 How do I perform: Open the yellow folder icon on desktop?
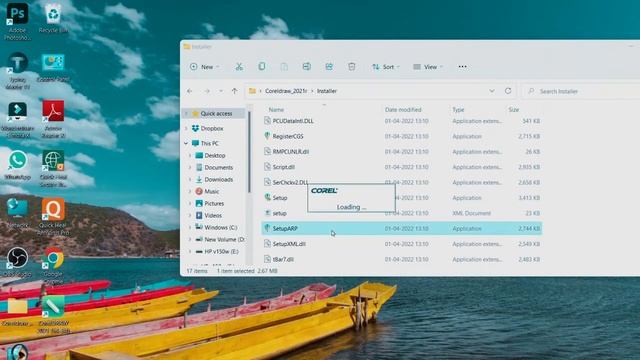pyautogui.click(x=18, y=311)
